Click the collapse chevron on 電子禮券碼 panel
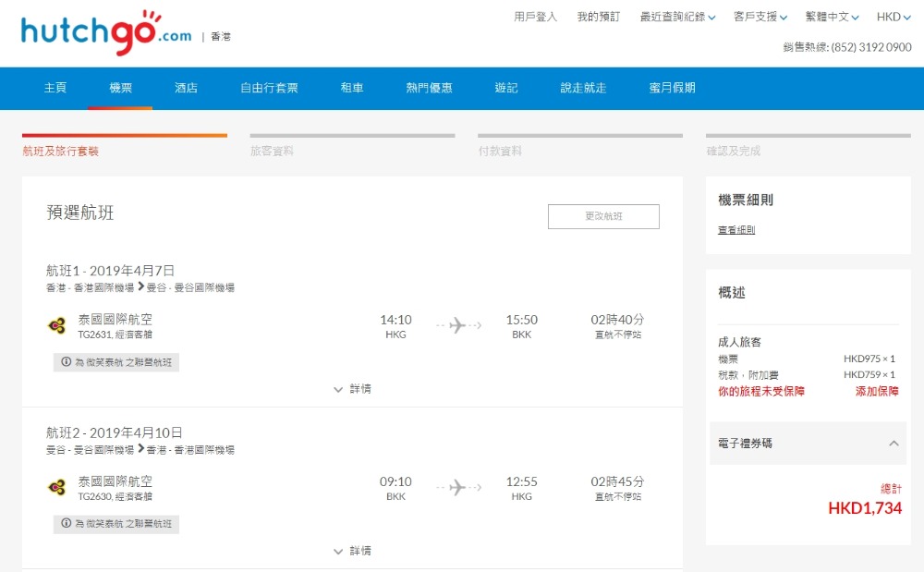924x572 pixels. pyautogui.click(x=894, y=444)
